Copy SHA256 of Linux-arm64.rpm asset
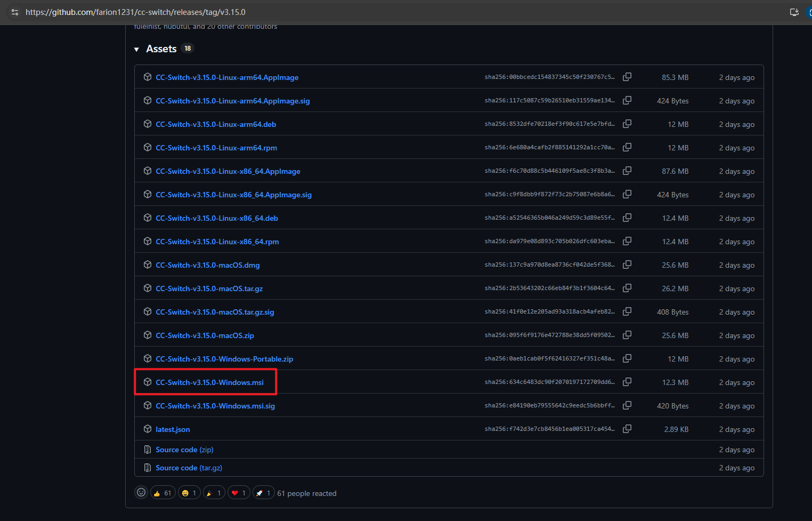 (x=627, y=147)
